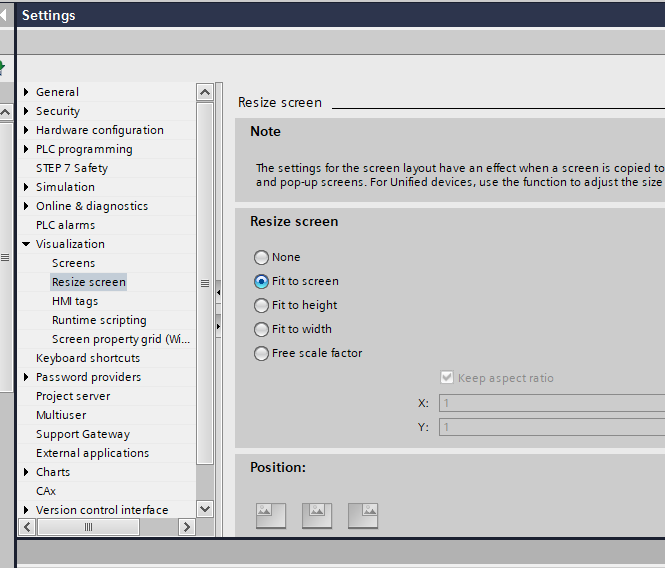This screenshot has width=665, height=568.
Task: Click the tree scrollbar down arrow
Action: (x=205, y=509)
